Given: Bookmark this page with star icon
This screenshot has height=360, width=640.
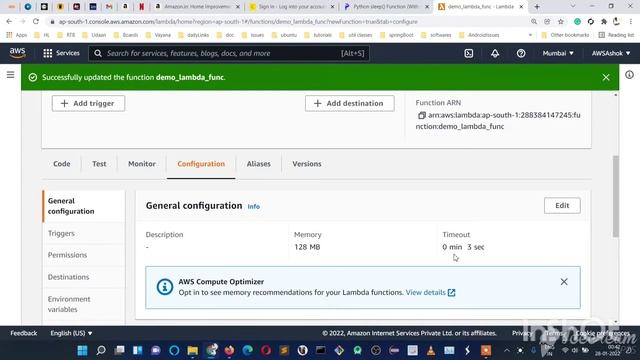Looking at the screenshot, I should (561, 22).
